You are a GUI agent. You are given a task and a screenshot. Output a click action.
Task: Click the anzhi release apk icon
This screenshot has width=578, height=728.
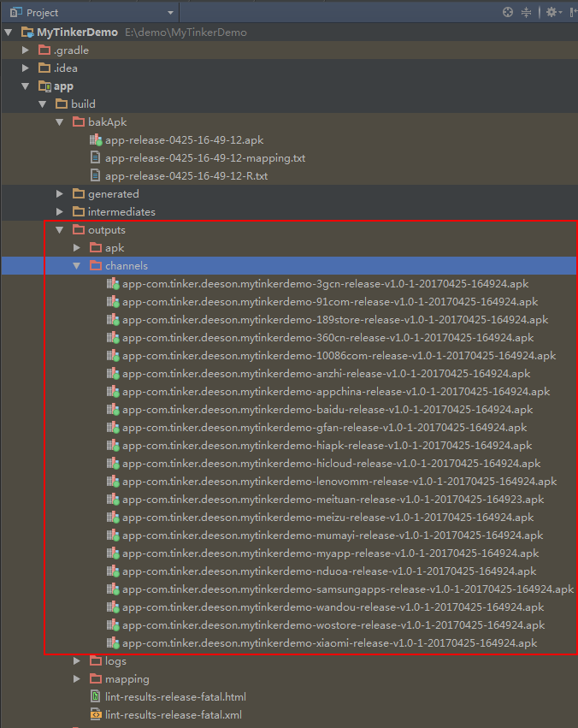113,374
